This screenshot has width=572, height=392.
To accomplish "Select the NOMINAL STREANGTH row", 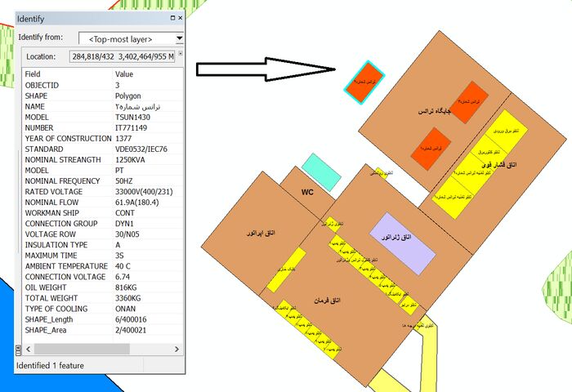I will [103, 160].
